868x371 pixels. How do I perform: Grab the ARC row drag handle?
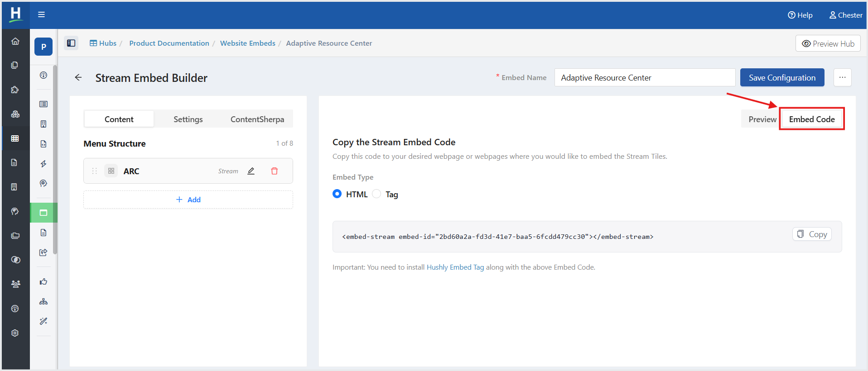95,171
